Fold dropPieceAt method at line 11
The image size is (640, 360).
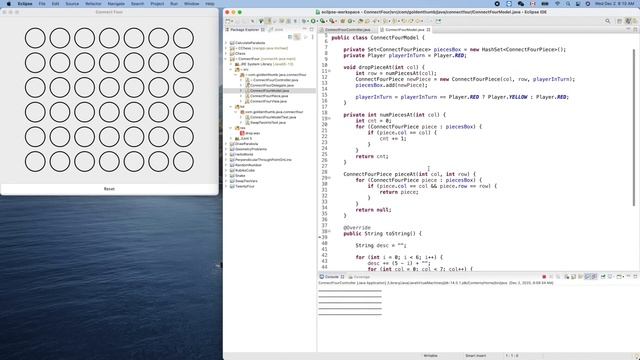(330, 71)
